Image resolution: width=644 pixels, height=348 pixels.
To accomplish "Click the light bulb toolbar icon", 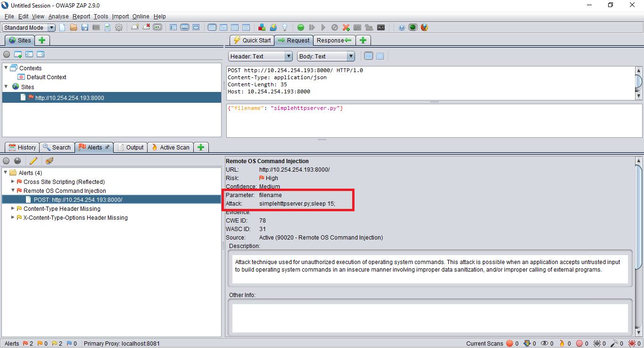I will coord(285,27).
